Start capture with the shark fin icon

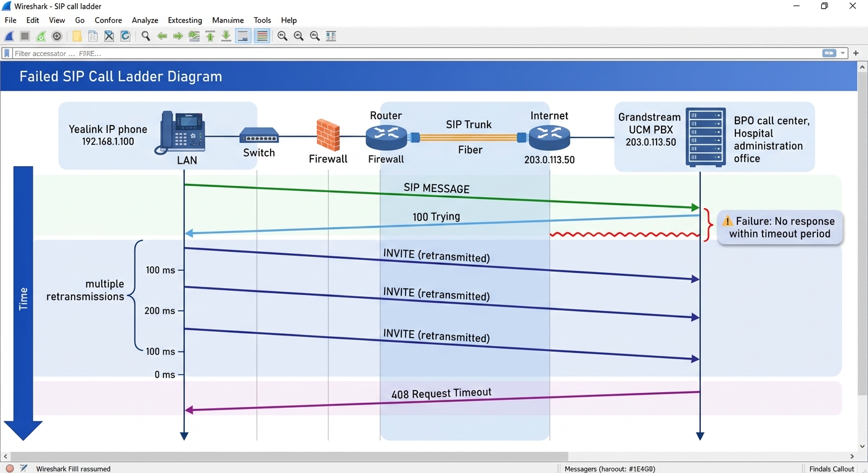coord(9,36)
